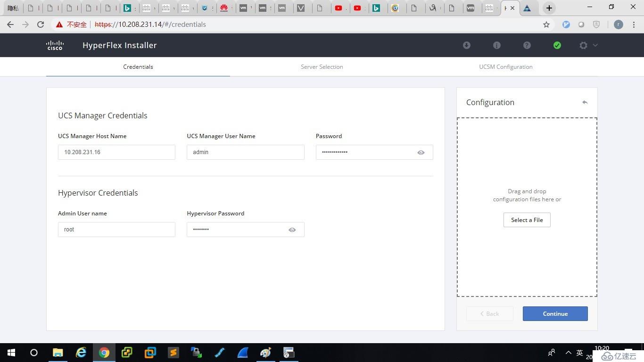
Task: Open Chrome from taskbar
Action: click(x=104, y=353)
